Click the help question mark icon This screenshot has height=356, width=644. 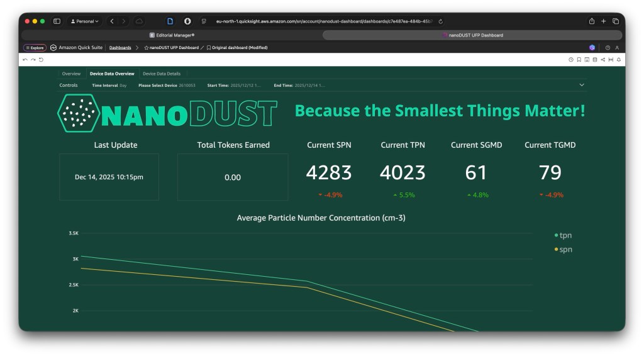[608, 48]
